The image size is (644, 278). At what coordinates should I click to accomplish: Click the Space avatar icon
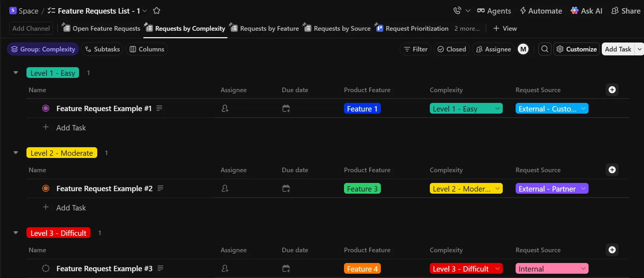coord(13,10)
